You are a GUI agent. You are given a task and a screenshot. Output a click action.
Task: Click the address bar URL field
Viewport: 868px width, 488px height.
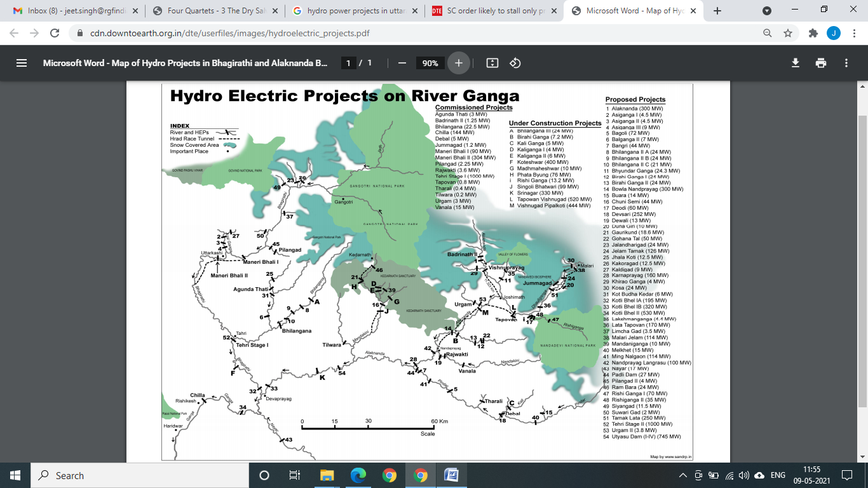[381, 33]
